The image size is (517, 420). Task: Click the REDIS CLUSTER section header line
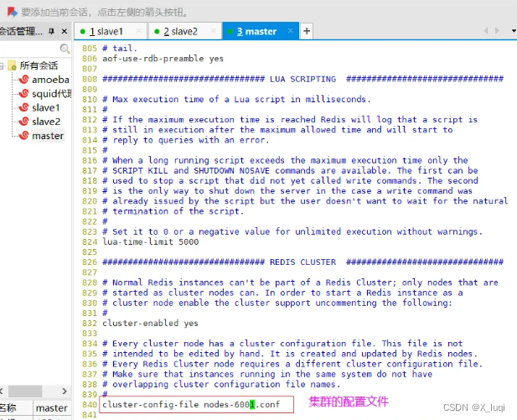[302, 262]
